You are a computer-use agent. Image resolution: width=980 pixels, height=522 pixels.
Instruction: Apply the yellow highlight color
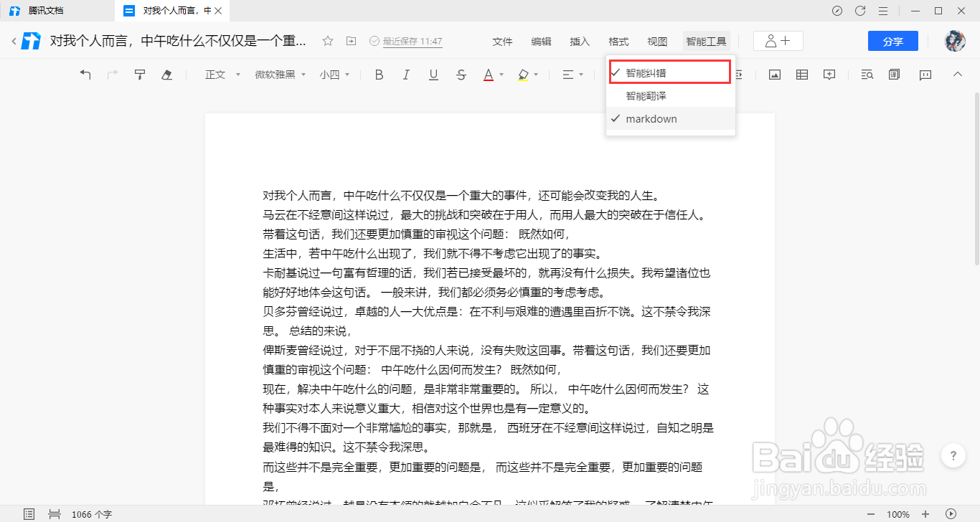(x=523, y=75)
